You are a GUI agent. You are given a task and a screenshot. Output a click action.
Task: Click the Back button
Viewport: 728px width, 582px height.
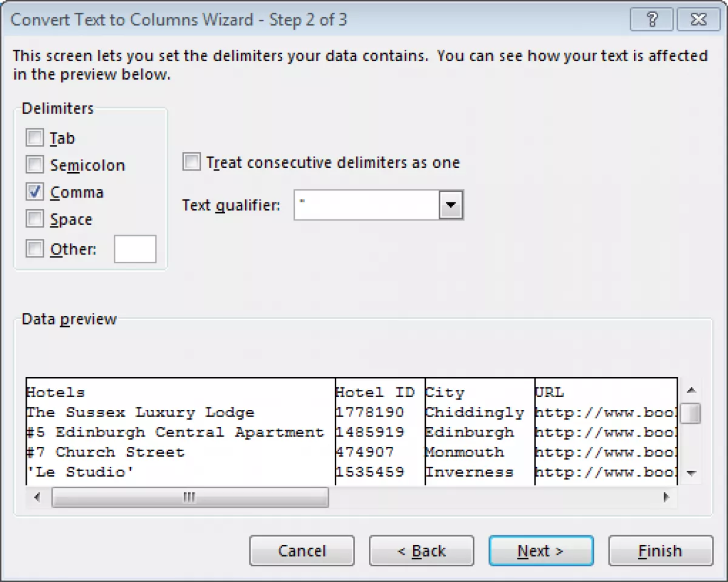(421, 550)
